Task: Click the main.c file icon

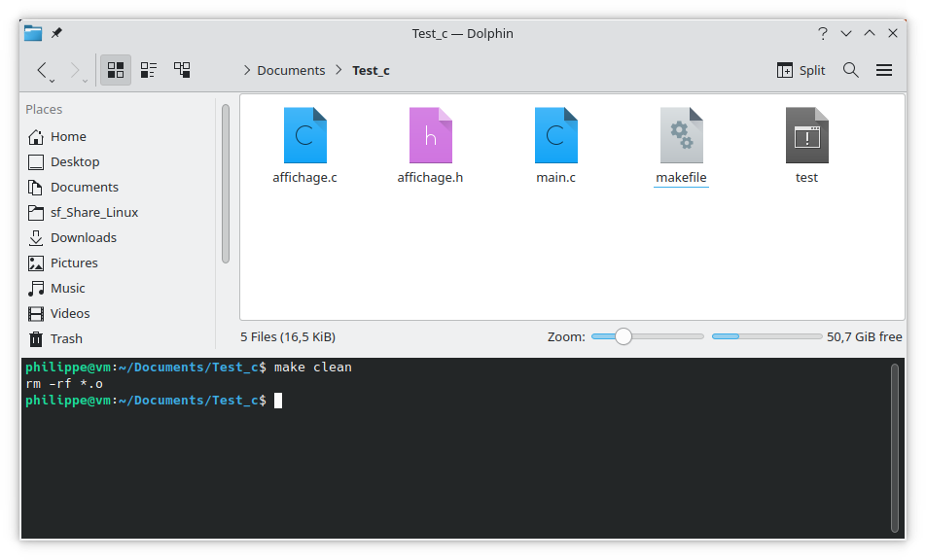Action: click(555, 135)
